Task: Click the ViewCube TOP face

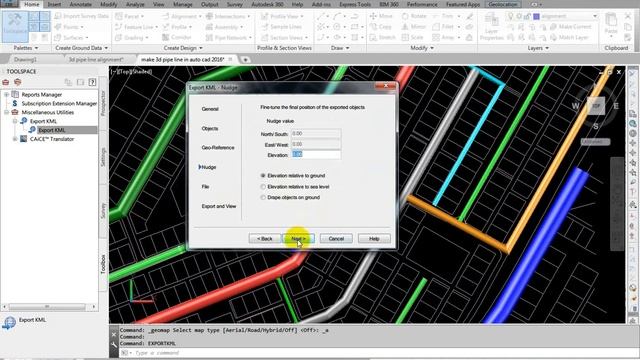Action: [x=596, y=106]
